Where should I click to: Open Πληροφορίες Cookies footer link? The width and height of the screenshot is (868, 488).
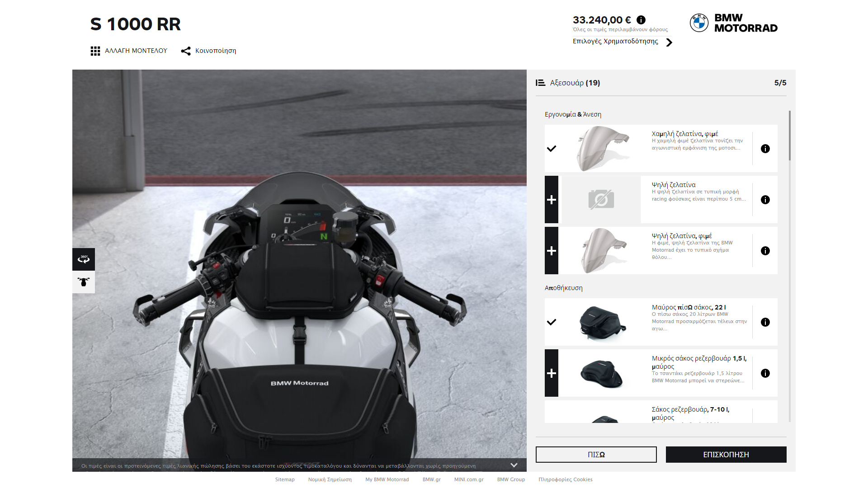click(566, 479)
